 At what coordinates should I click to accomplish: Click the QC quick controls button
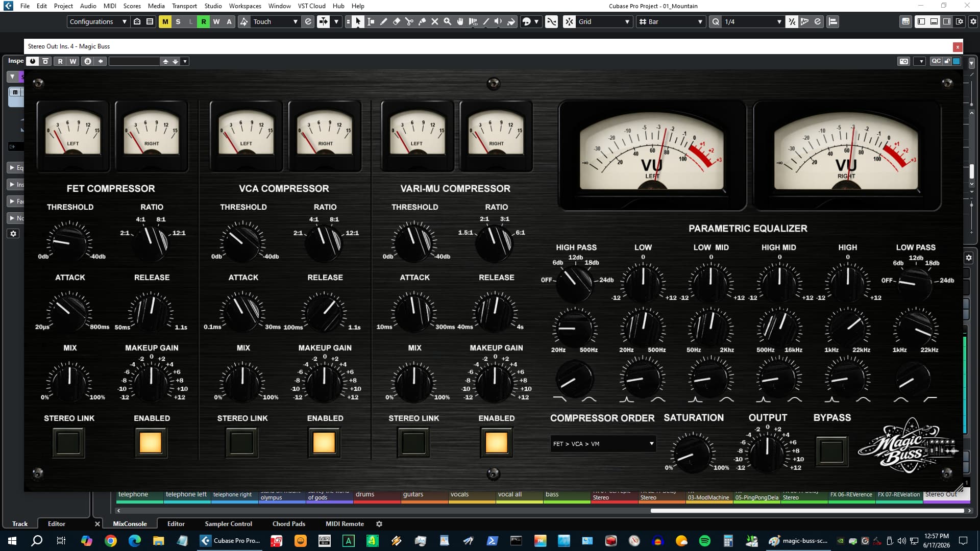tap(936, 61)
